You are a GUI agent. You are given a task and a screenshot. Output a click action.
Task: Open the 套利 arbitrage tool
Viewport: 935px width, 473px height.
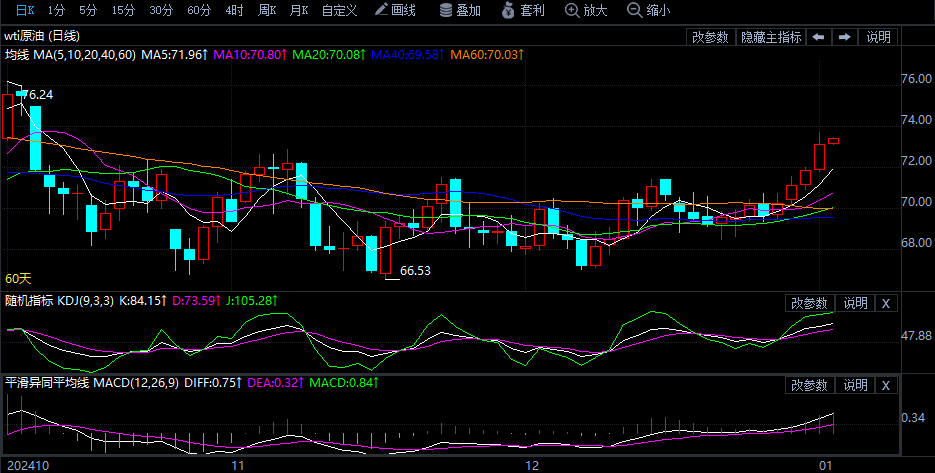(x=523, y=10)
